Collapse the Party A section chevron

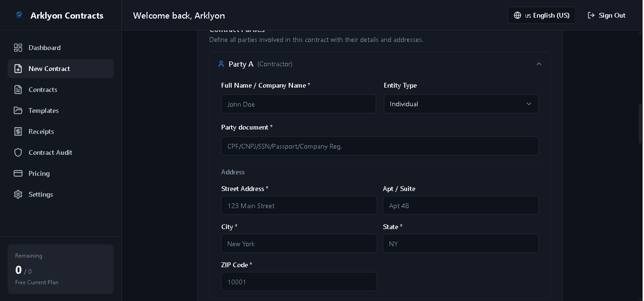539,64
